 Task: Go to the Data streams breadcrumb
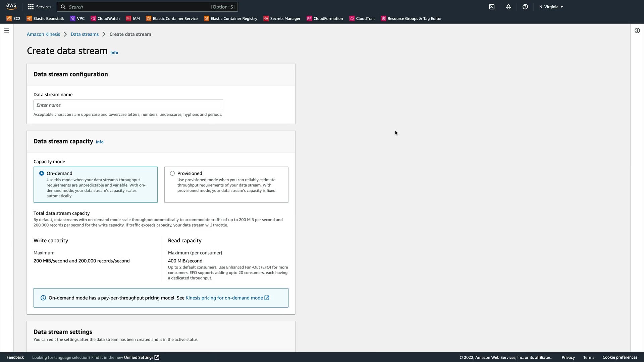tap(85, 34)
